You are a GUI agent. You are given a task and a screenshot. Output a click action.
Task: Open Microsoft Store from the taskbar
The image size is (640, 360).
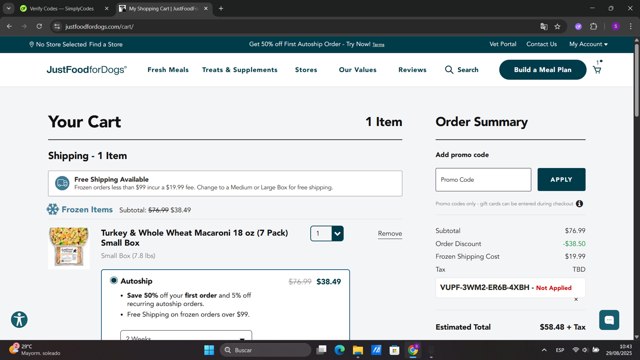394,350
